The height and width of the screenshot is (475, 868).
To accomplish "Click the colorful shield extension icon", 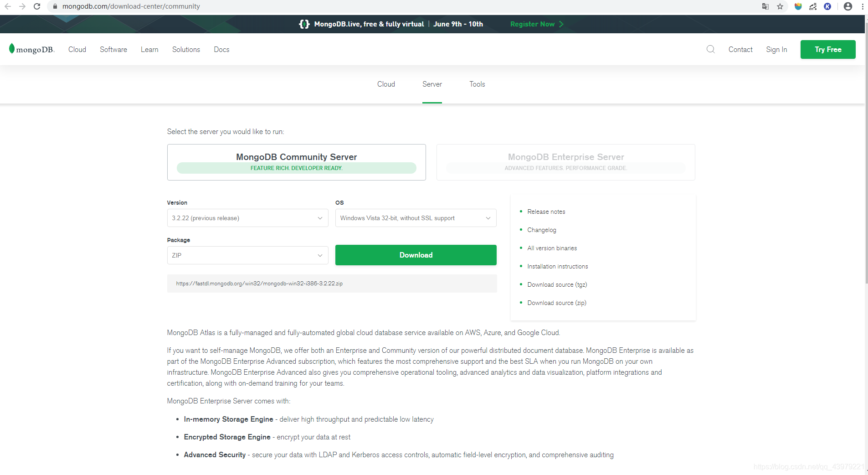I will pyautogui.click(x=798, y=6).
